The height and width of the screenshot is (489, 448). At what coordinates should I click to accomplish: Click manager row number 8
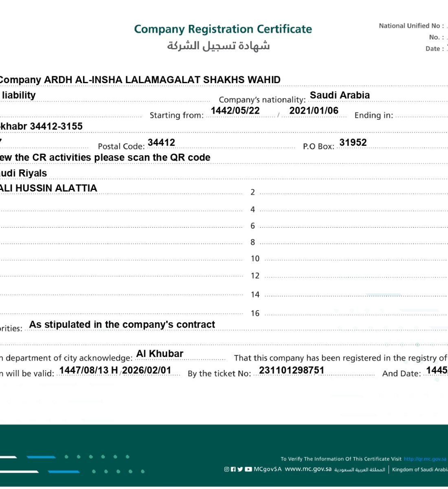[x=253, y=242]
